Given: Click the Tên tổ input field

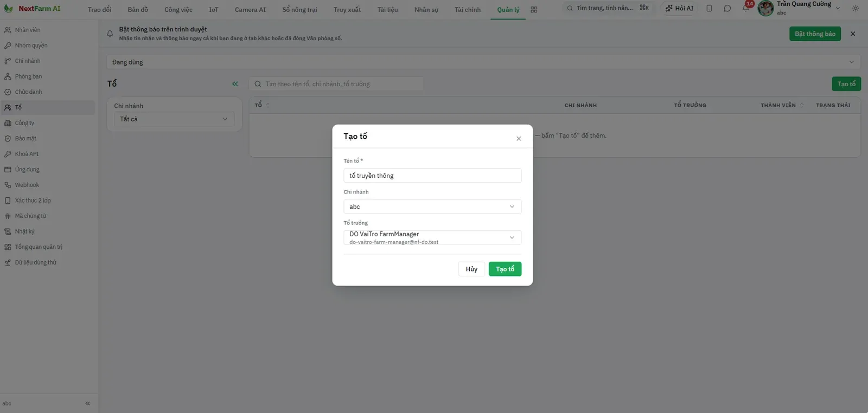Looking at the screenshot, I should (x=432, y=176).
